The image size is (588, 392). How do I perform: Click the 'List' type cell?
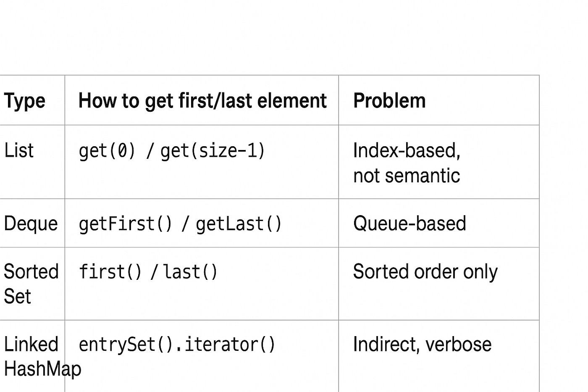(19, 150)
